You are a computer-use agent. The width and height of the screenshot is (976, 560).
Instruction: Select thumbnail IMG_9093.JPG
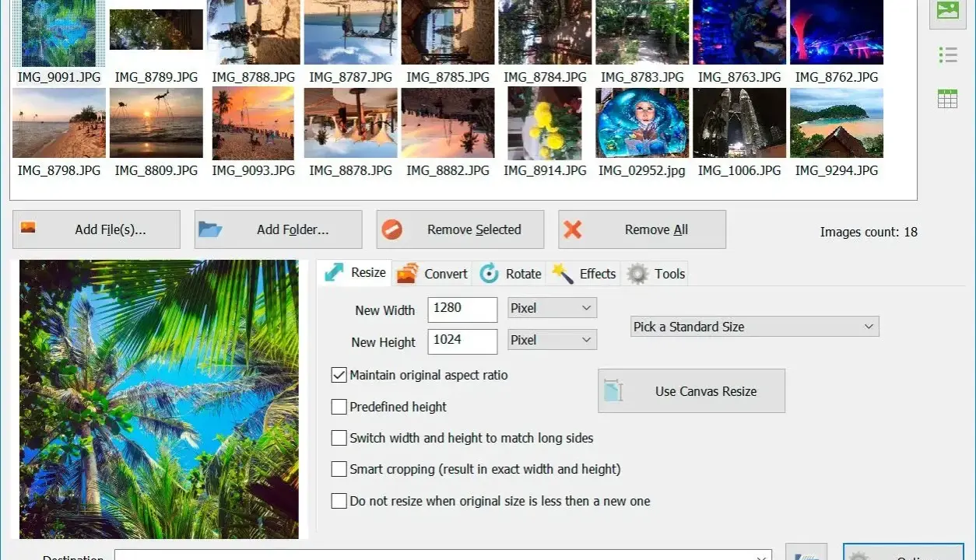[254, 124]
